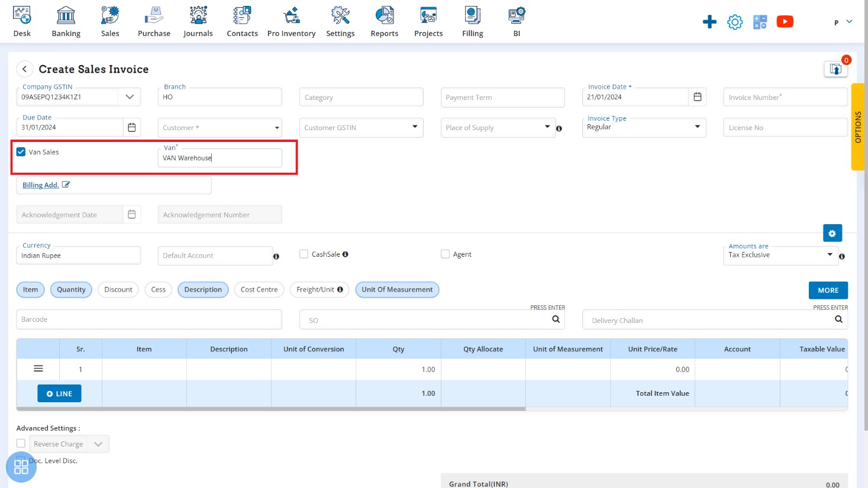
Task: Toggle the Unit Of Measurement column chip
Action: (397, 289)
